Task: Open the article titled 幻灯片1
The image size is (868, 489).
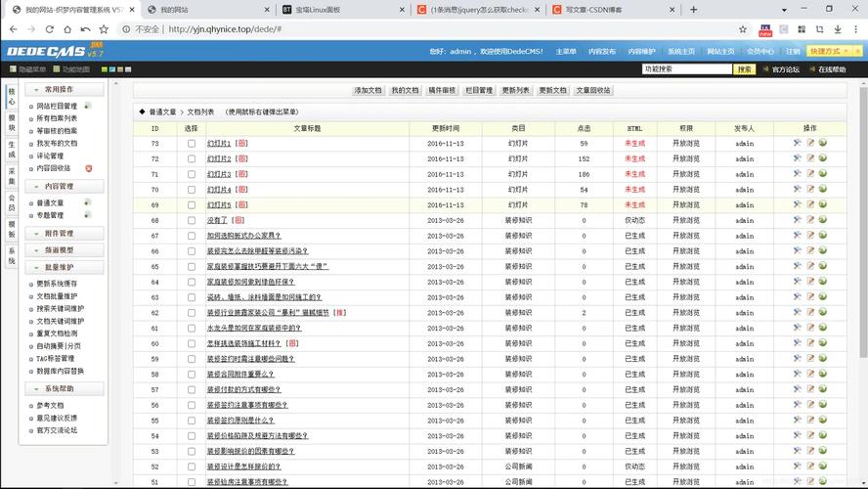Action: [x=219, y=143]
